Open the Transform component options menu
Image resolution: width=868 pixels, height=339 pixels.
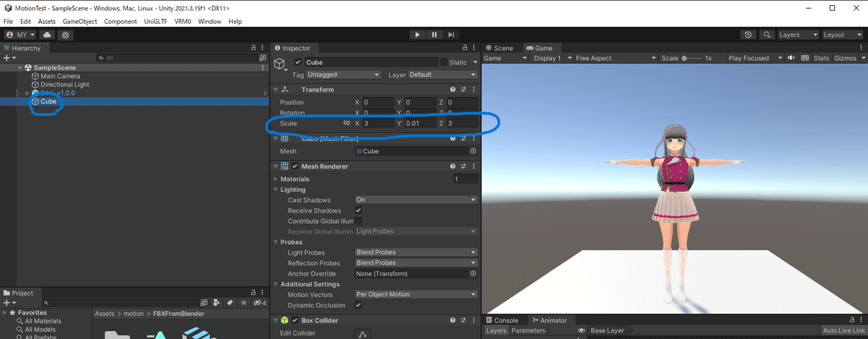click(x=473, y=90)
